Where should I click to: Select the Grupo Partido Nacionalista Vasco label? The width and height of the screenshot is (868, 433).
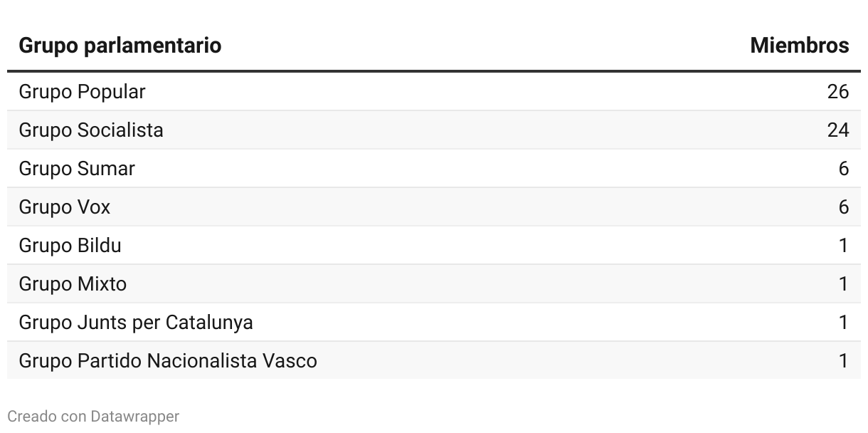(168, 361)
